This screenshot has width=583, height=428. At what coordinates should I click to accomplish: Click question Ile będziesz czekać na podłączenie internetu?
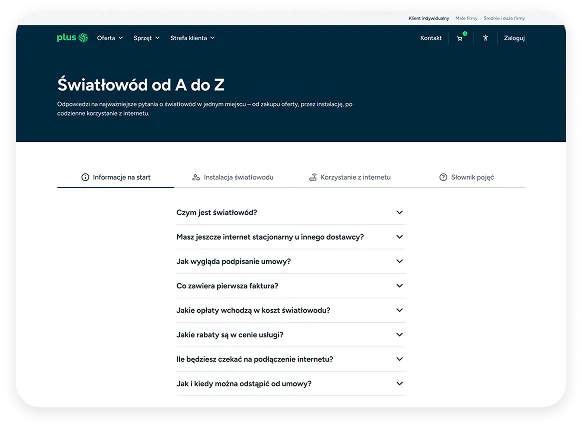[x=255, y=359]
